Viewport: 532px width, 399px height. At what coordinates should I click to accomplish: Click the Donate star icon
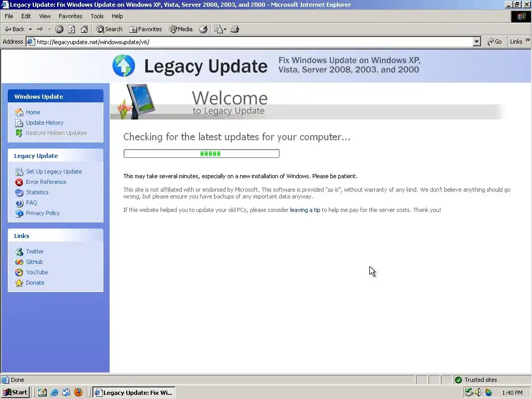19,283
